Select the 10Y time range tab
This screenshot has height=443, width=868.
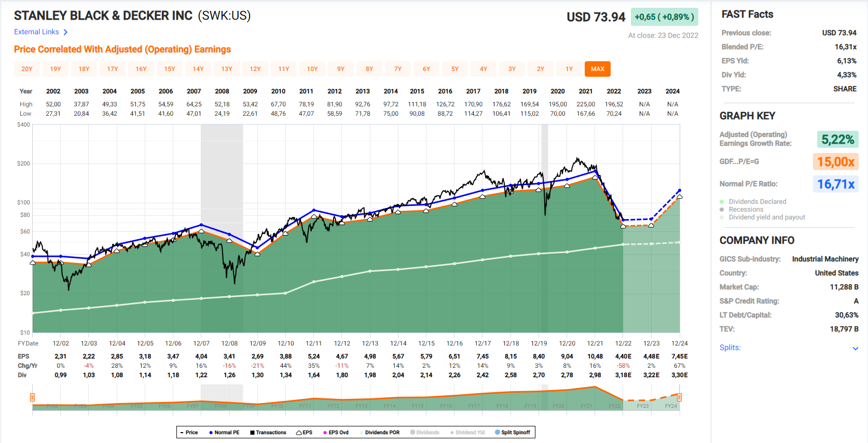[x=312, y=69]
